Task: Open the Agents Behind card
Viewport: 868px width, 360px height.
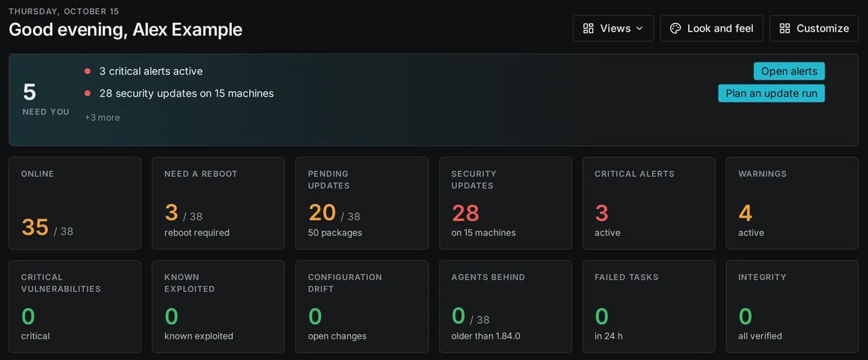Action: 505,307
